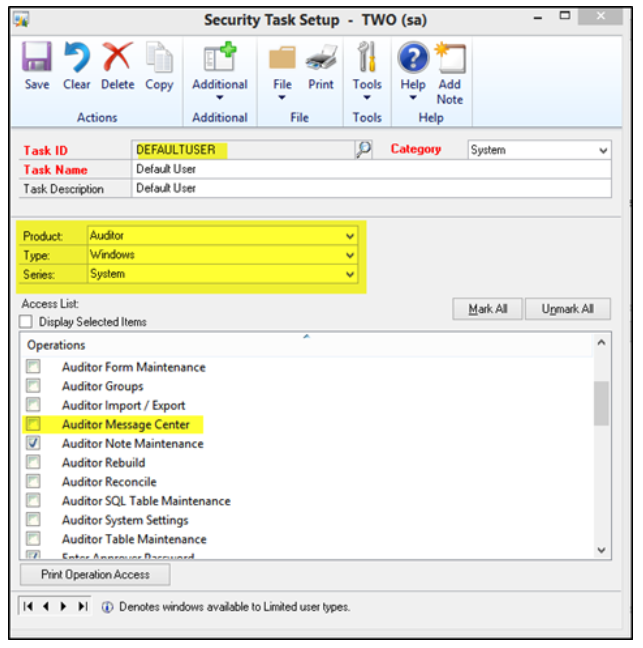Check Auditor Reconcile operation

point(33,481)
